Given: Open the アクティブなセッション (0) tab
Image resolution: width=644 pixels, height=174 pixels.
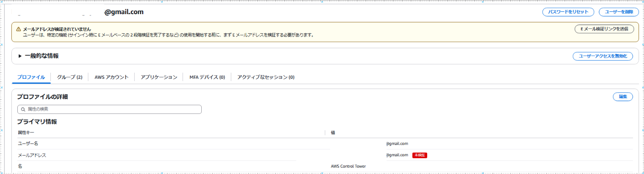Looking at the screenshot, I should tap(266, 77).
